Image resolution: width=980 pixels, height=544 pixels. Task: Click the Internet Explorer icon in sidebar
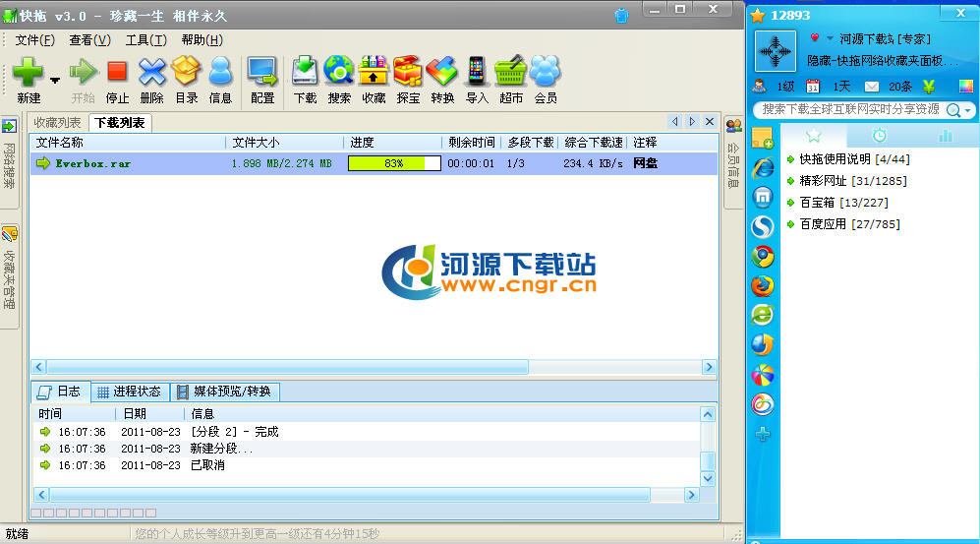pos(763,168)
